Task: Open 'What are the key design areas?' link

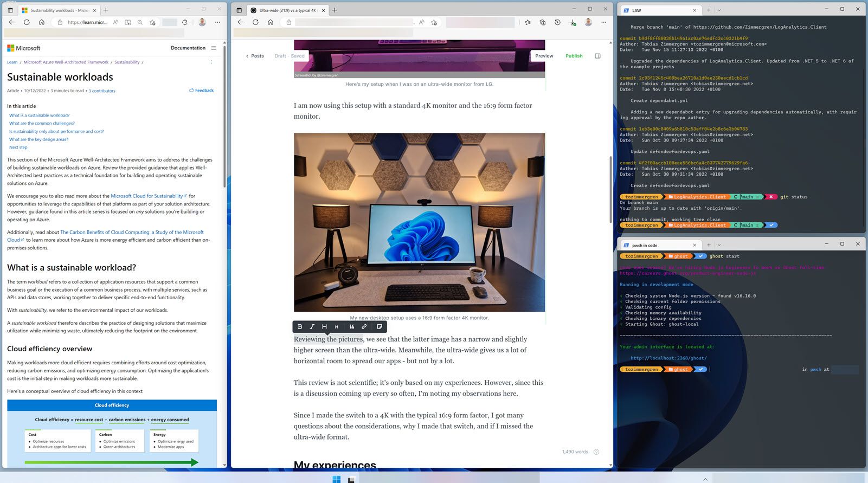Action: 38,139
